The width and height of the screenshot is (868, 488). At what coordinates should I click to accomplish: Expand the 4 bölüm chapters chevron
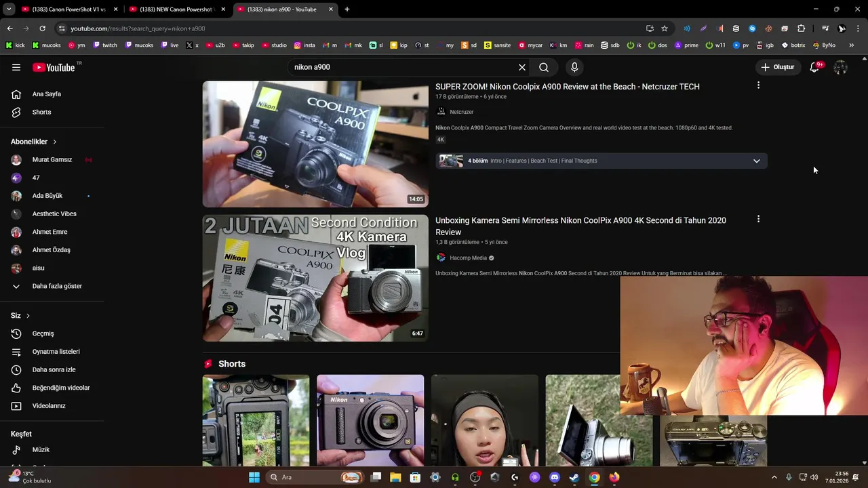pyautogui.click(x=757, y=161)
